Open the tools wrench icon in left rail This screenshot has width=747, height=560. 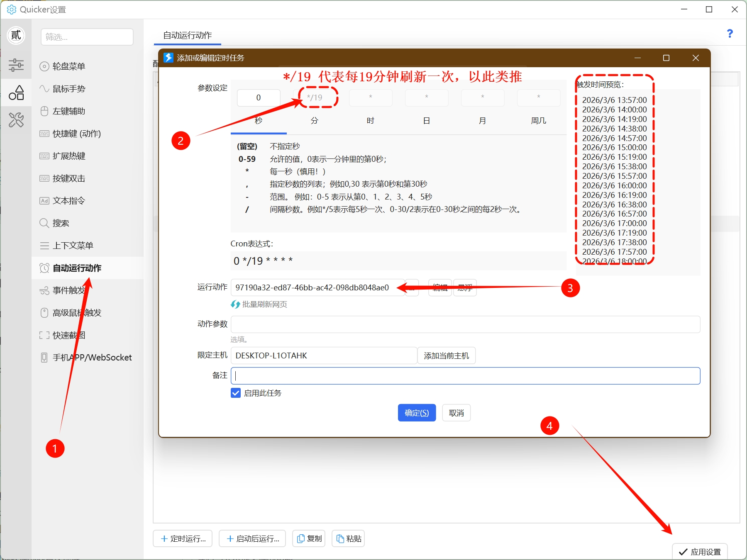16,120
